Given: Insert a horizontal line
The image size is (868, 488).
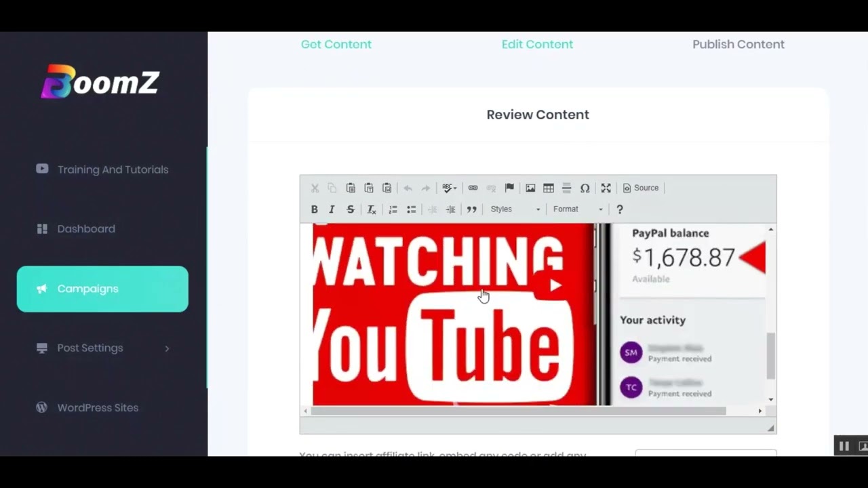Looking at the screenshot, I should coord(567,188).
